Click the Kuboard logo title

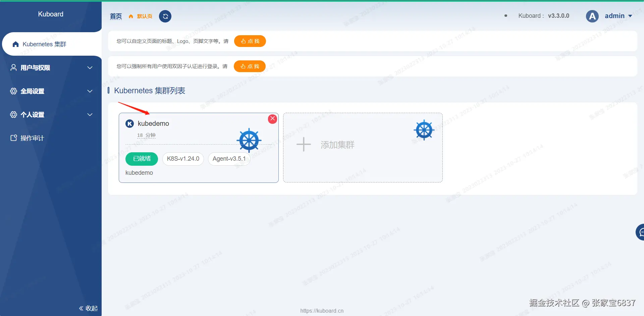pos(51,14)
